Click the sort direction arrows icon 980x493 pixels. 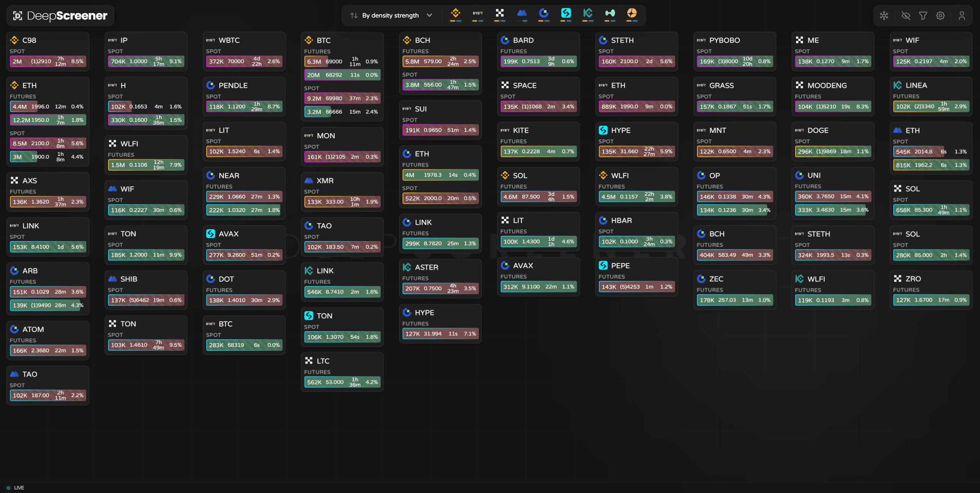tap(355, 15)
